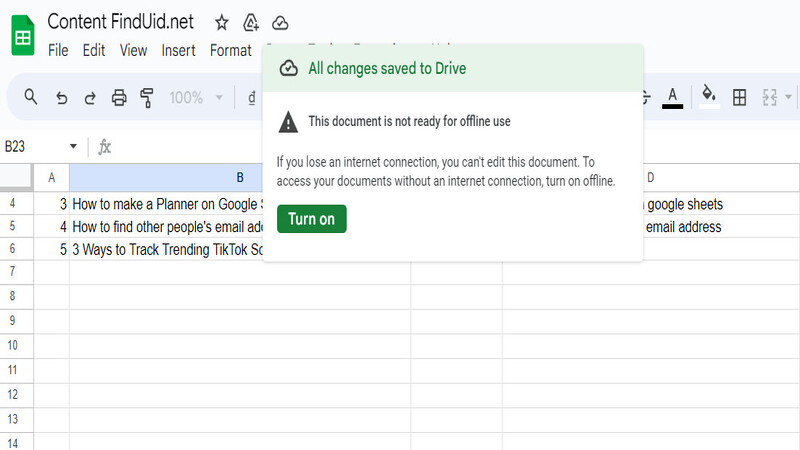Expand the Name box dropdown arrow
This screenshot has height=450, width=800.
click(x=73, y=146)
